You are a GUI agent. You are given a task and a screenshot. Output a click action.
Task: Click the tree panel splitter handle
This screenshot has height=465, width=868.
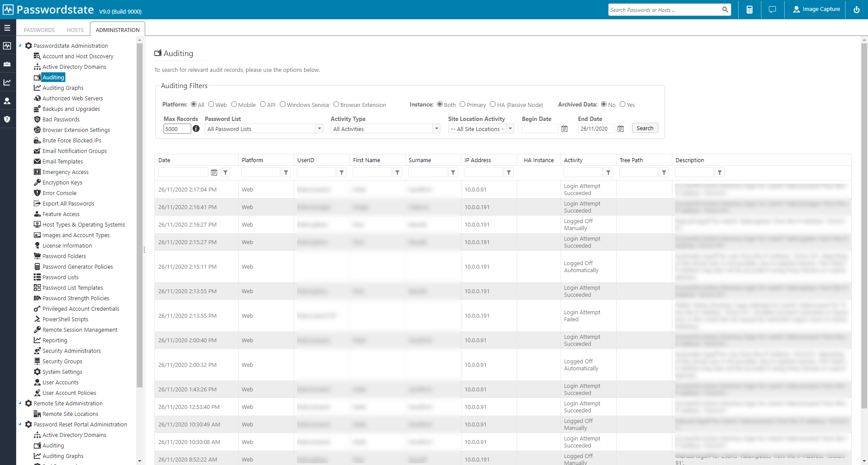[x=144, y=250]
